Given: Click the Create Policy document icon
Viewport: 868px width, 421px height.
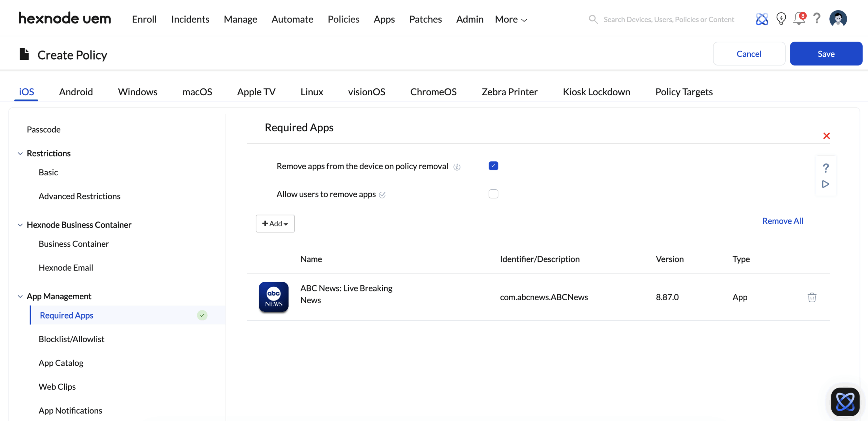Looking at the screenshot, I should tap(24, 54).
